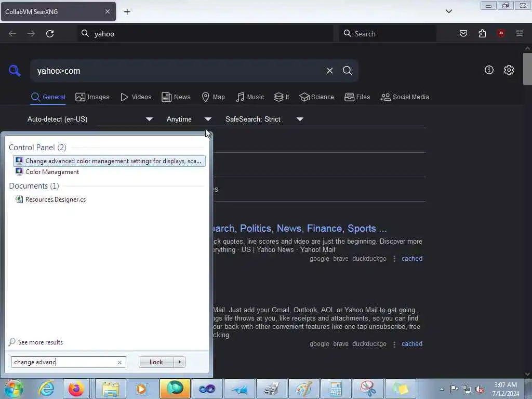Open the Pocket save icon

coord(463,33)
